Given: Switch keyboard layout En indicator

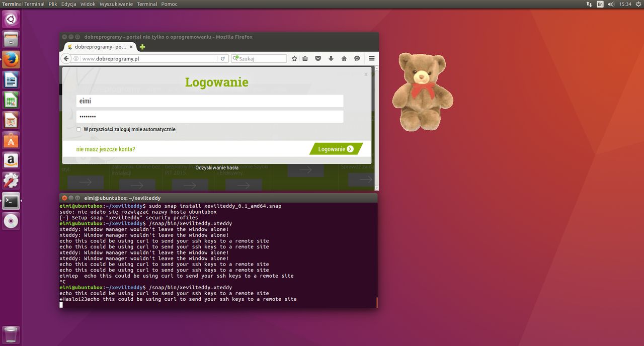Looking at the screenshot, I should [x=600, y=4].
